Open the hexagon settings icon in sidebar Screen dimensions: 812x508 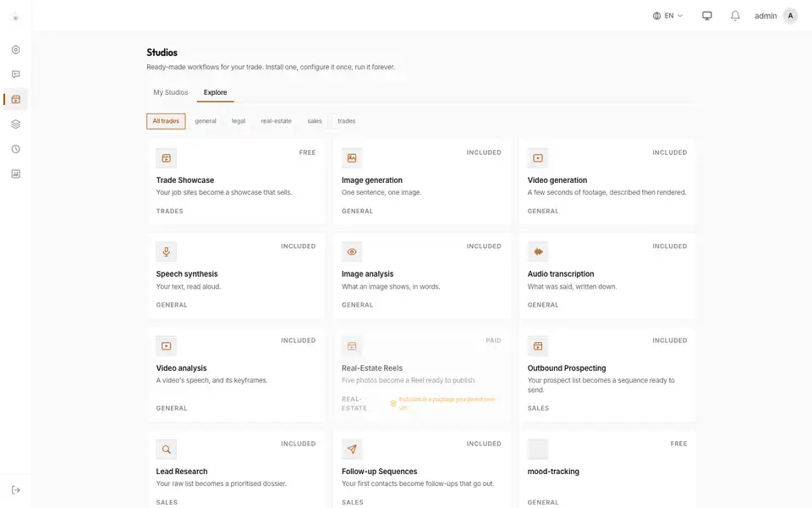(x=15, y=50)
